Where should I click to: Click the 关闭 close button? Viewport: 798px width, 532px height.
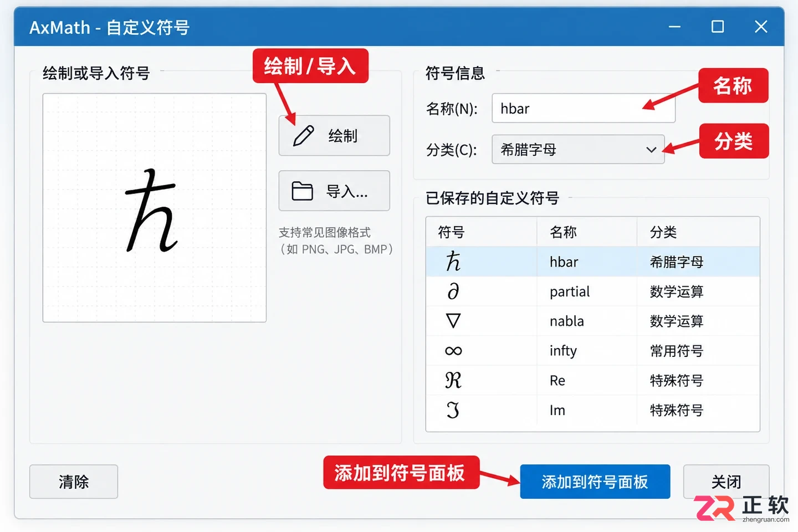pos(726,482)
